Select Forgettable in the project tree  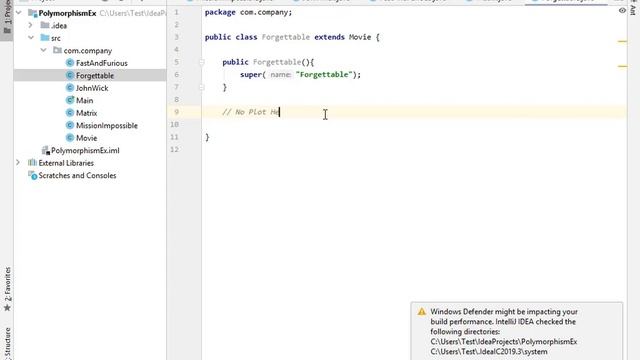point(95,76)
